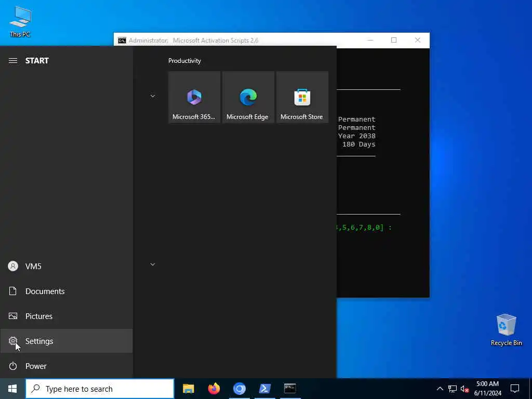Click the cmd icon in Activation Scripts title bar

point(122,41)
